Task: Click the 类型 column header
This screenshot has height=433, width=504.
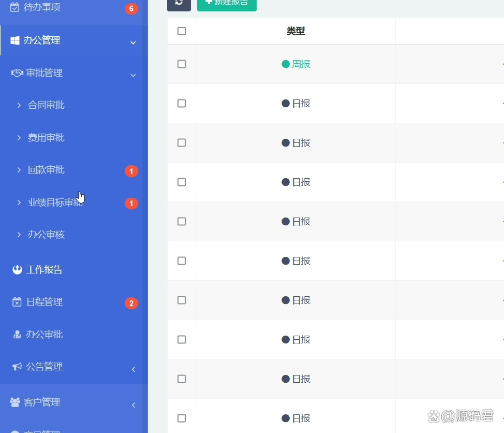Action: 295,31
